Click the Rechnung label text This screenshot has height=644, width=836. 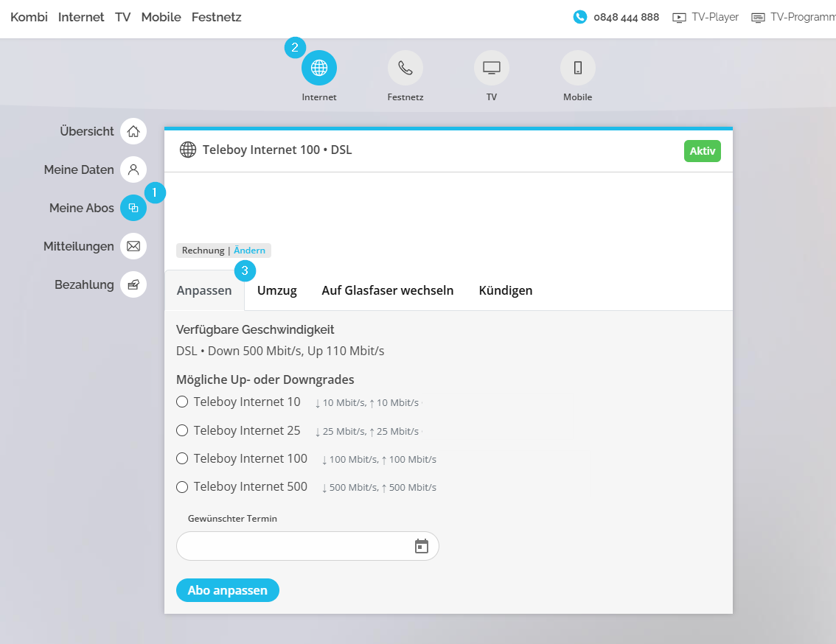point(203,251)
